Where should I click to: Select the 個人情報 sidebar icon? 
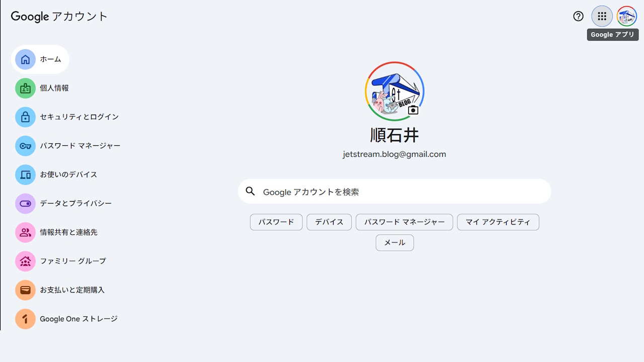coord(25,88)
